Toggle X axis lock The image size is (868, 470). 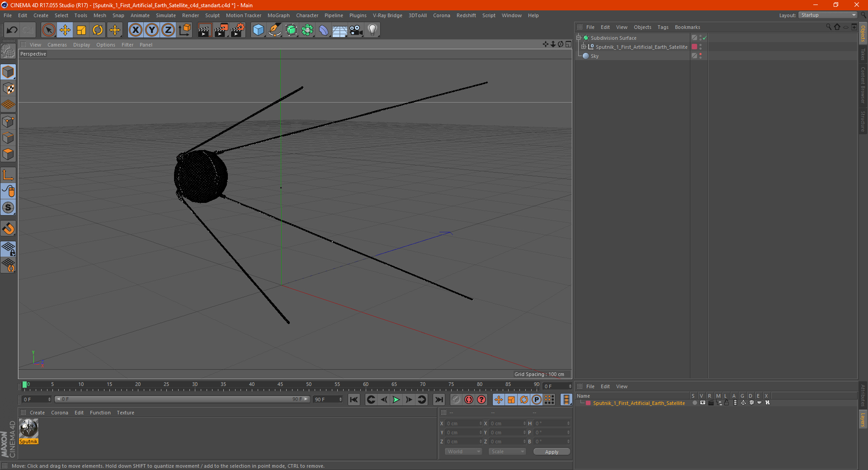click(135, 30)
